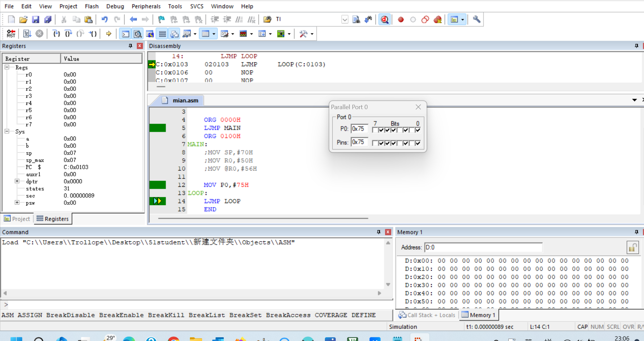
Task: Click the Run program icon
Action: pyautogui.click(x=27, y=34)
